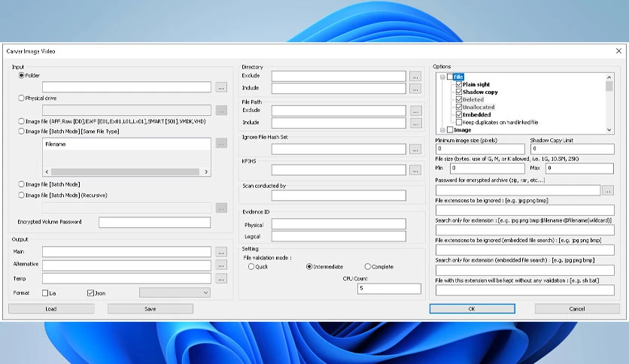
Task: Toggle the Plain sight checkbox
Action: coord(459,84)
